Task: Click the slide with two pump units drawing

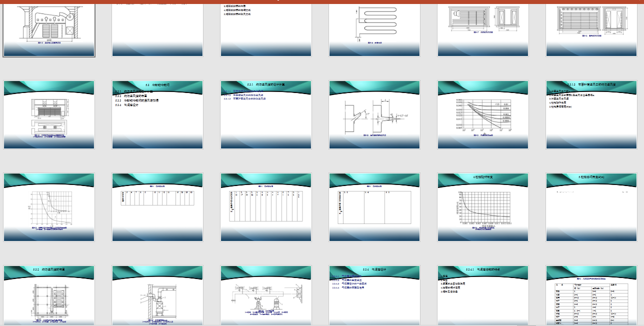Action: [x=266, y=296]
